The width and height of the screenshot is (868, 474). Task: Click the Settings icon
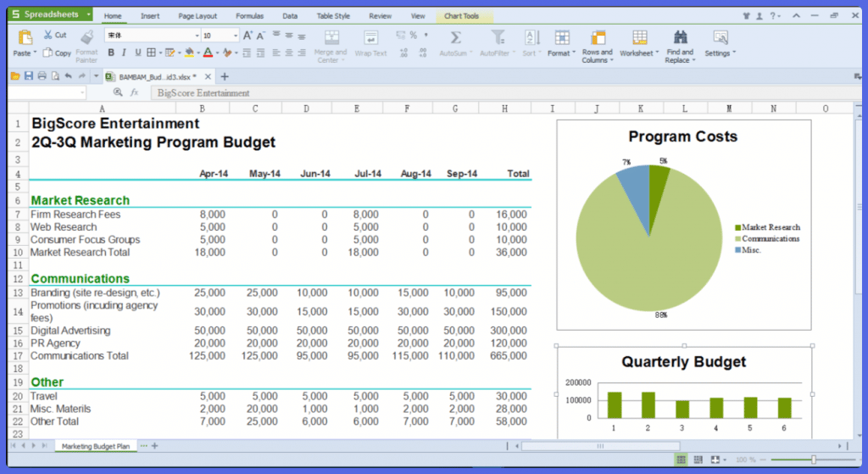point(721,37)
